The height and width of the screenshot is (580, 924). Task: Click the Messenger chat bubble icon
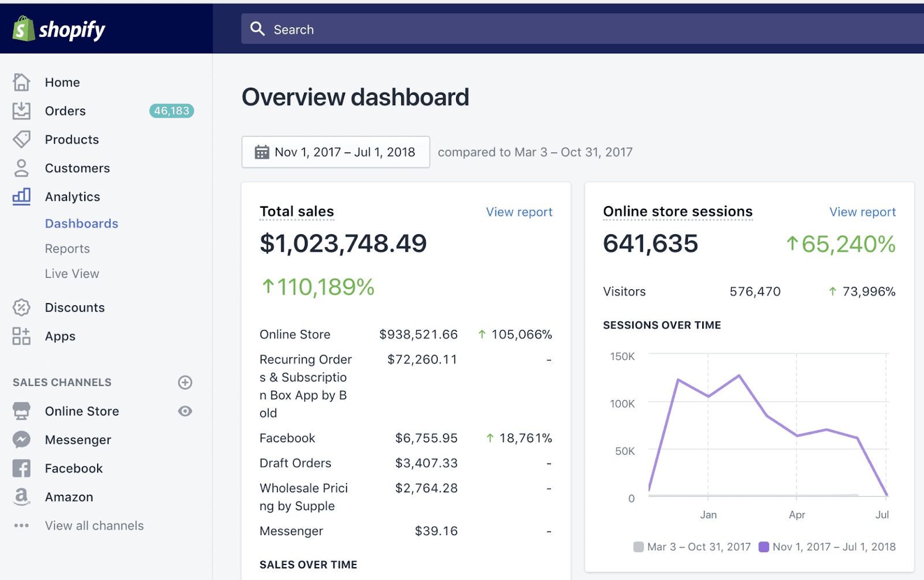pos(21,440)
